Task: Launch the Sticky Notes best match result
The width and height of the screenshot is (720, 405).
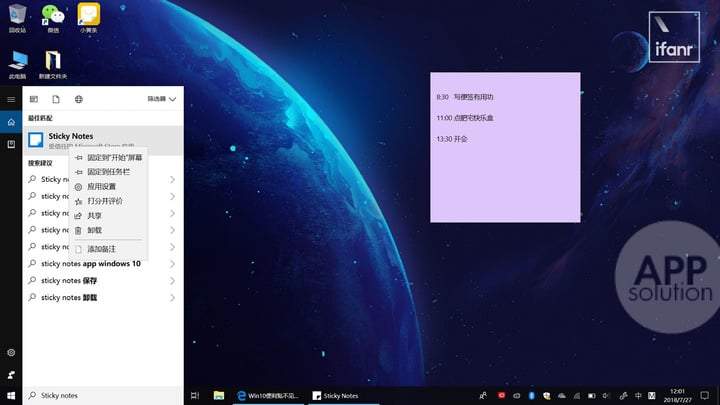Action: 103,140
